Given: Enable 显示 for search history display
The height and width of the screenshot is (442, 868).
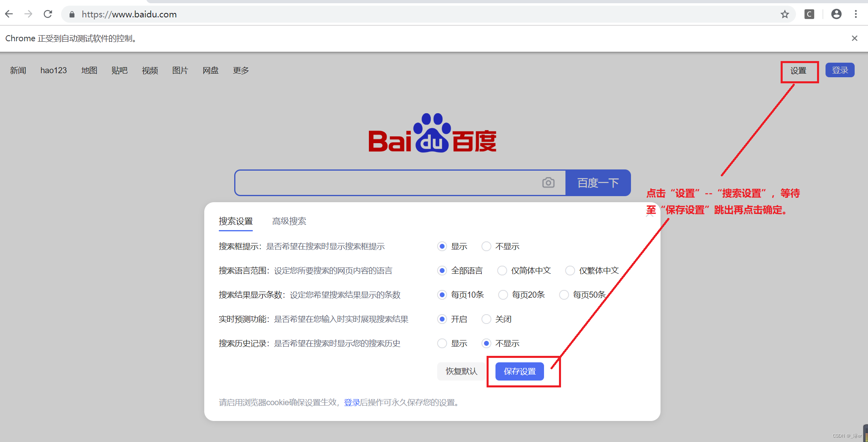Looking at the screenshot, I should 442,343.
